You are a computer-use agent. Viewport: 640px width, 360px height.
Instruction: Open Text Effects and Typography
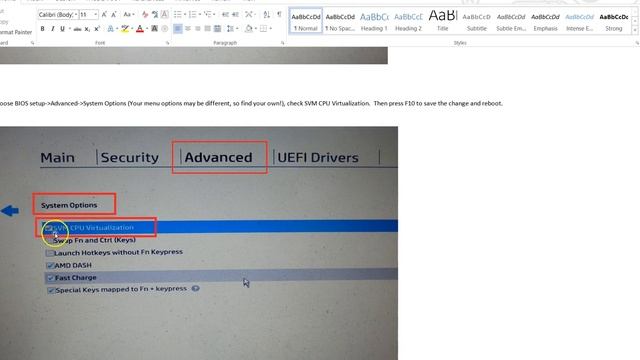pos(110,29)
